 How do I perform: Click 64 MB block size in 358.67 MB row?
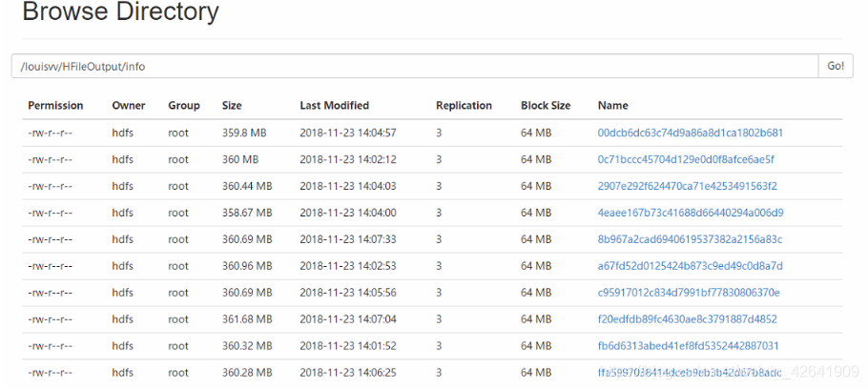pyautogui.click(x=536, y=213)
